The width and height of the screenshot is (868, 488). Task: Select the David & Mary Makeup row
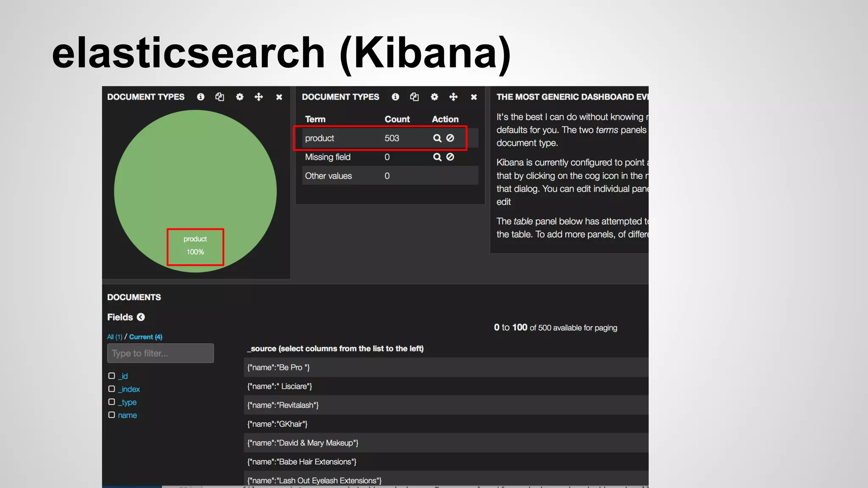pyautogui.click(x=446, y=443)
